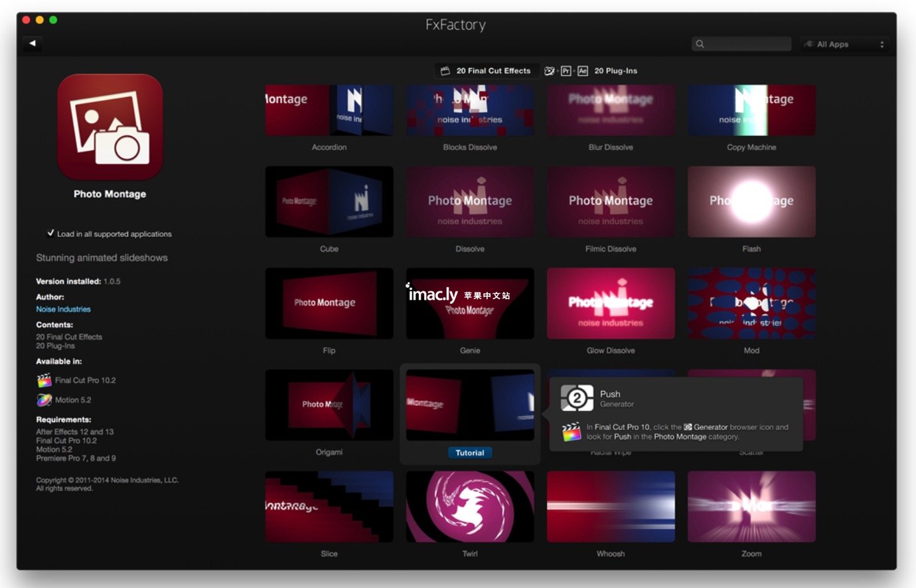The image size is (916, 588).
Task: Select the Dissolve effect thumbnail
Action: 470,202
